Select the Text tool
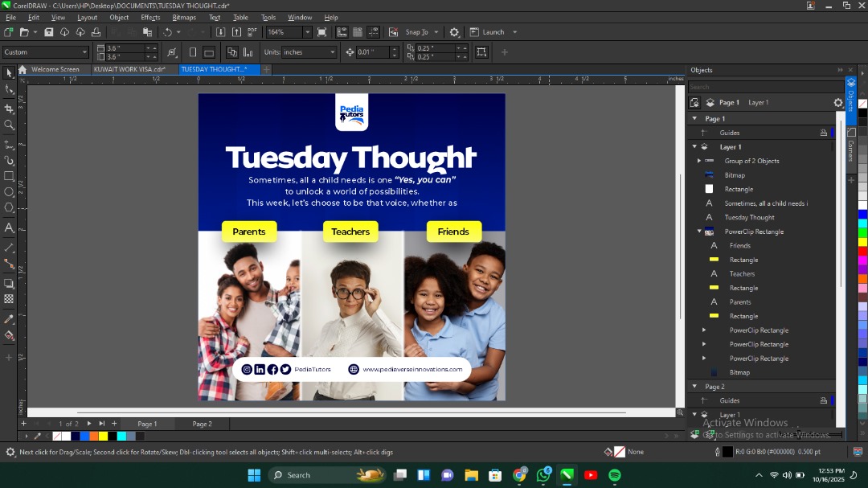The width and height of the screenshot is (868, 488). click(9, 228)
